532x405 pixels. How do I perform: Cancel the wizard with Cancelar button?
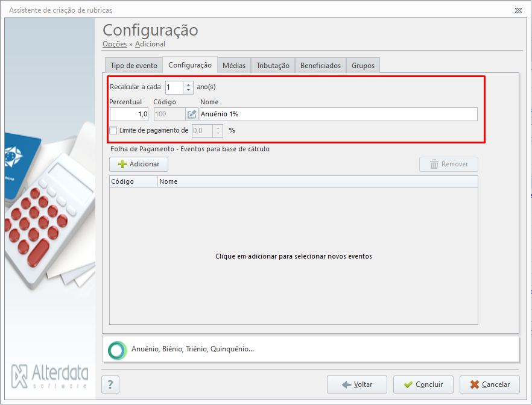[490, 385]
